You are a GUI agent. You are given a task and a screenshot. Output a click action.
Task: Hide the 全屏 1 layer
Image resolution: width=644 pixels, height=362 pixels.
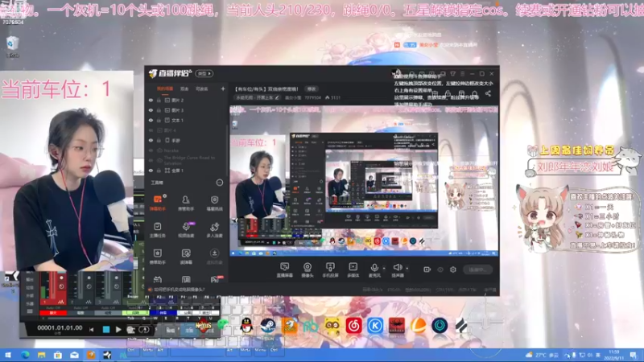151,171
